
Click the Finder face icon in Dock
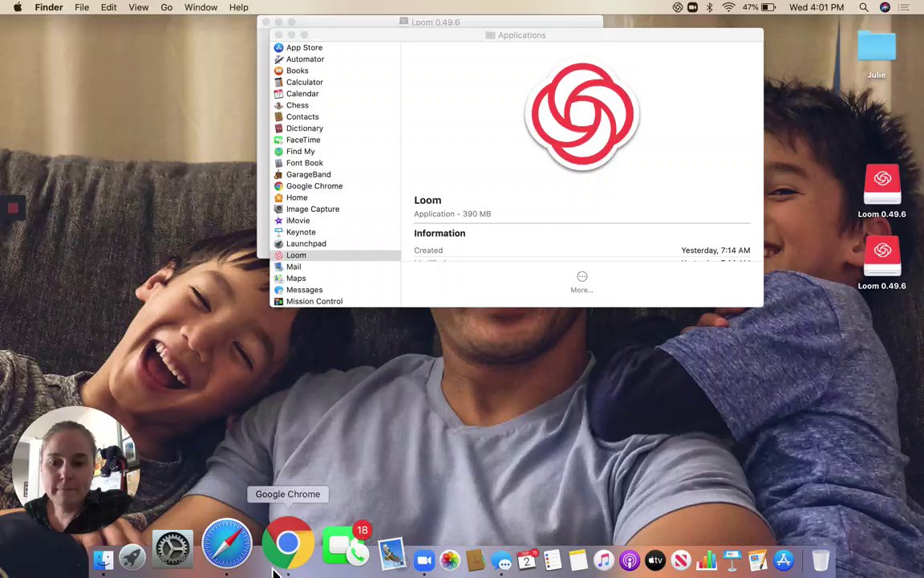[103, 560]
